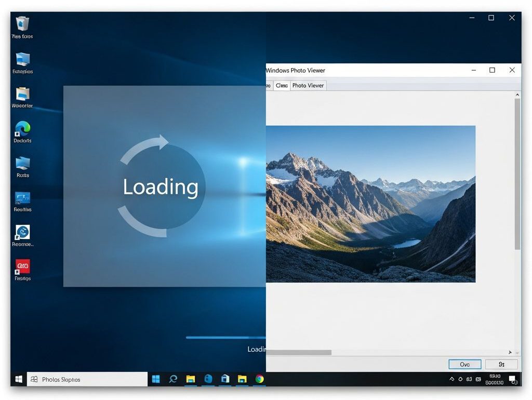The width and height of the screenshot is (532, 400).
Task: Click the 'Windows Photo Viewer' title text
Action: click(295, 70)
